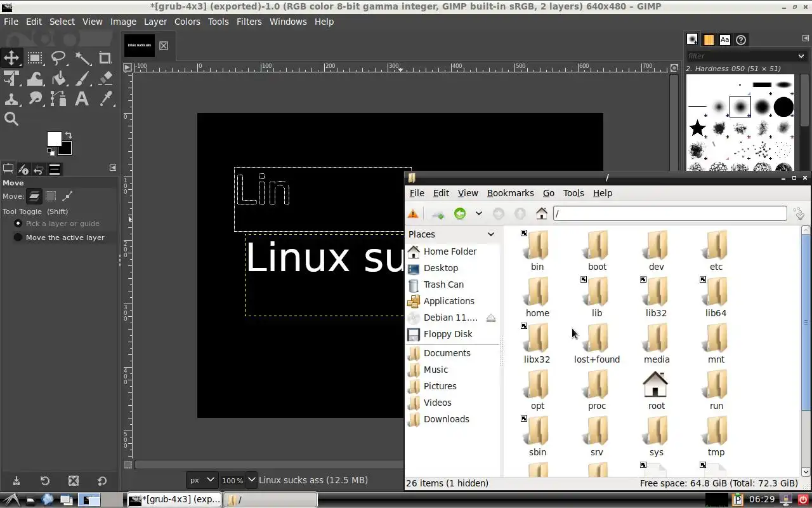Select the Warp Transform tool
Screen dimensions: 812x508
35,79
